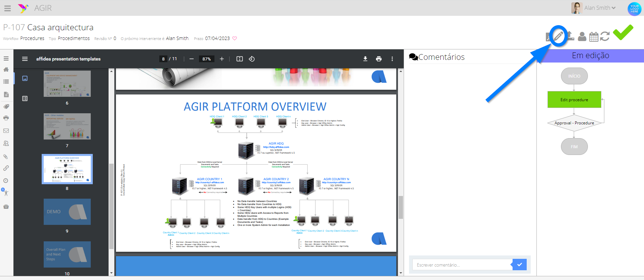Click the thumbnail panel scrollbar thumb
Screen dimensions: 644x280
(x=111, y=206)
